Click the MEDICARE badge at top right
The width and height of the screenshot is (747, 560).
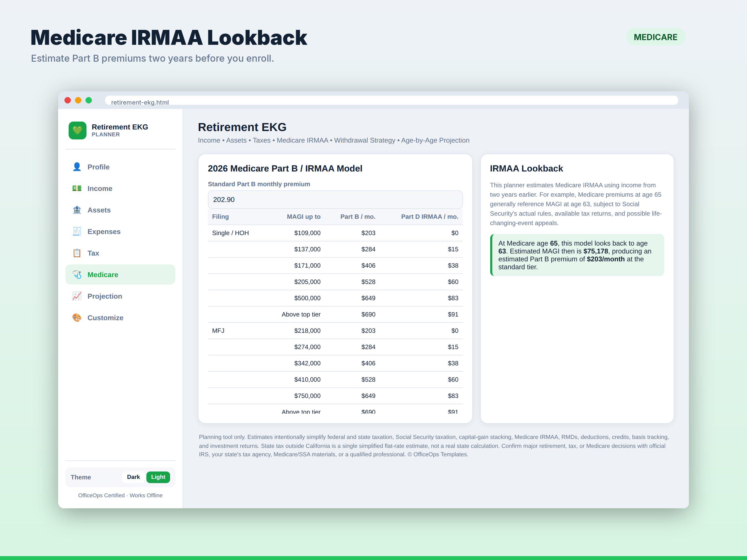655,37
